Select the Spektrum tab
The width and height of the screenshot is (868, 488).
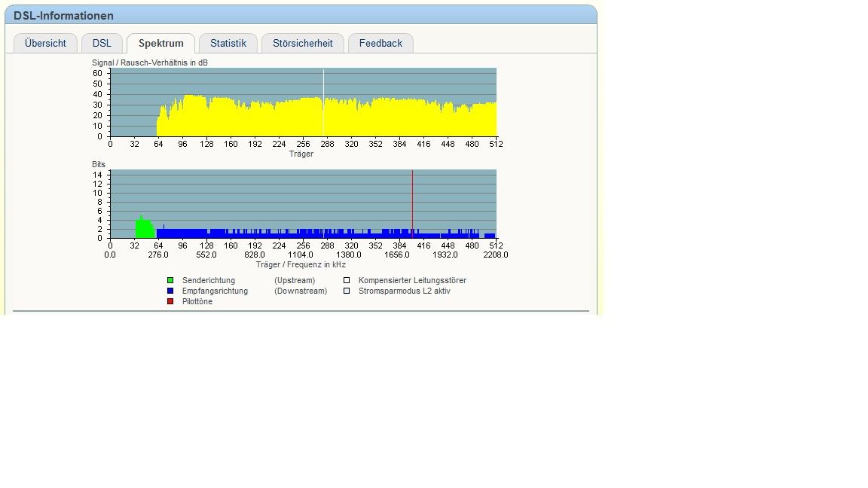click(x=161, y=43)
